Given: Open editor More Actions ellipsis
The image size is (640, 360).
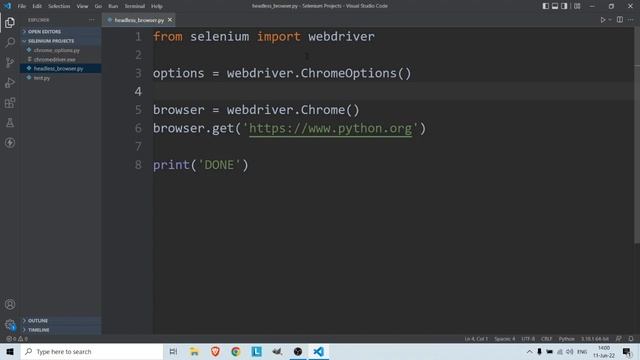Looking at the screenshot, I should pyautogui.click(x=631, y=20).
